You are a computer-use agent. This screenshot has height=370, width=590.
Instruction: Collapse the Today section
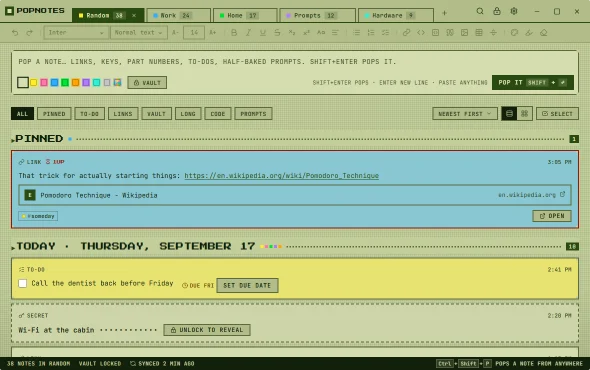13,247
